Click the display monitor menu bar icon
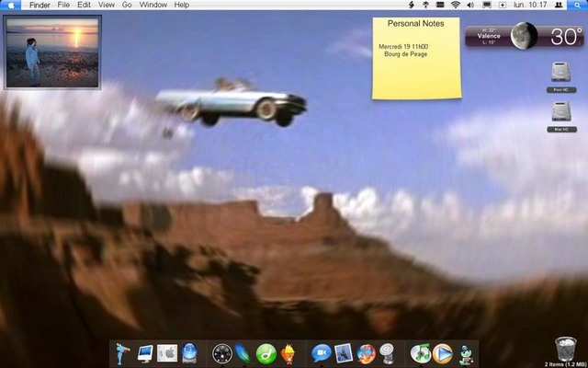The height and width of the screenshot is (368, 588). click(x=487, y=5)
